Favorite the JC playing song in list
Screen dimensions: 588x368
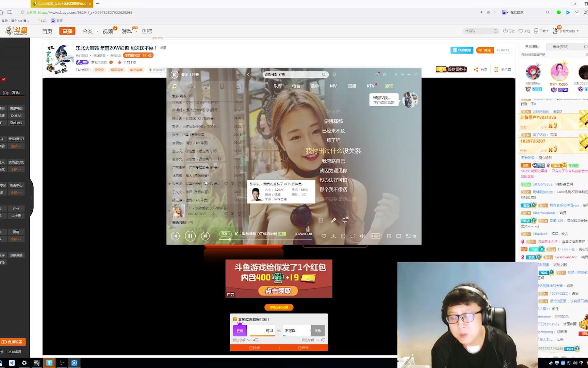pos(226,214)
